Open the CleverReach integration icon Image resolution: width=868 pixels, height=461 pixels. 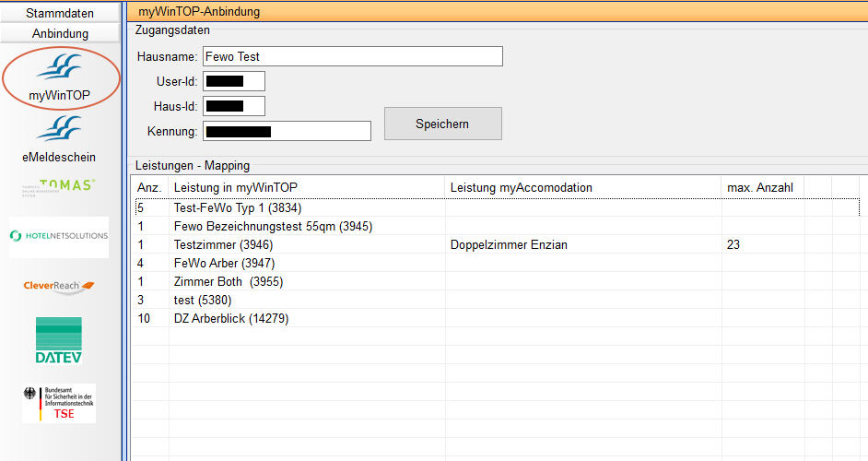59,286
